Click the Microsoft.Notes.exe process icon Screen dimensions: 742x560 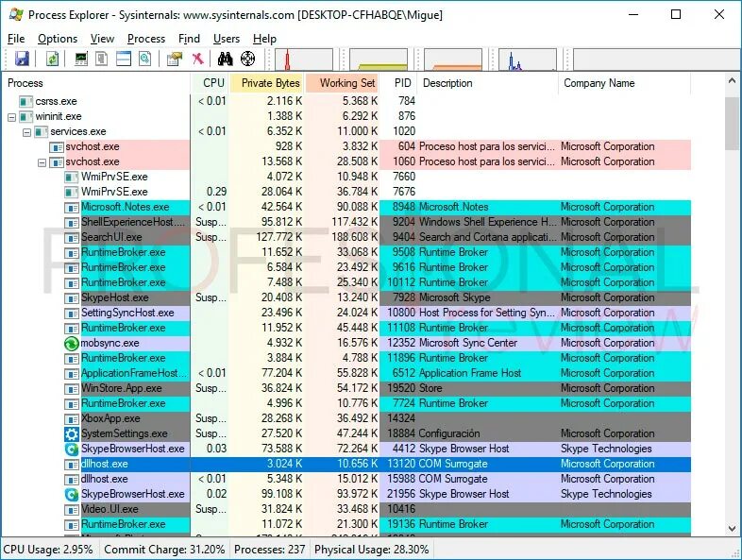coord(72,208)
